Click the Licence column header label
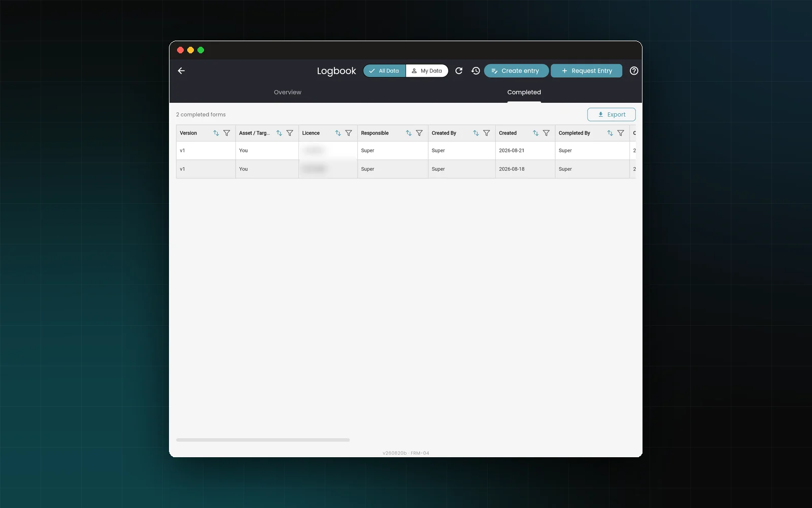Image resolution: width=812 pixels, height=508 pixels. 311,133
